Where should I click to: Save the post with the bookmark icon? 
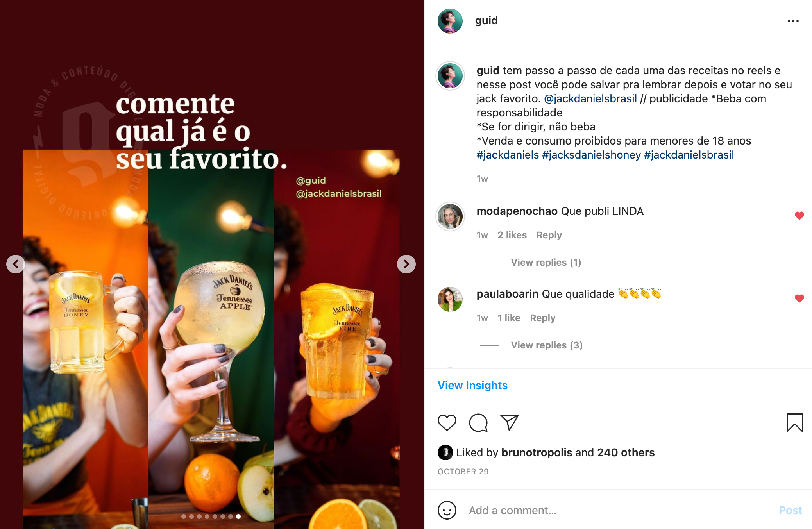point(794,423)
